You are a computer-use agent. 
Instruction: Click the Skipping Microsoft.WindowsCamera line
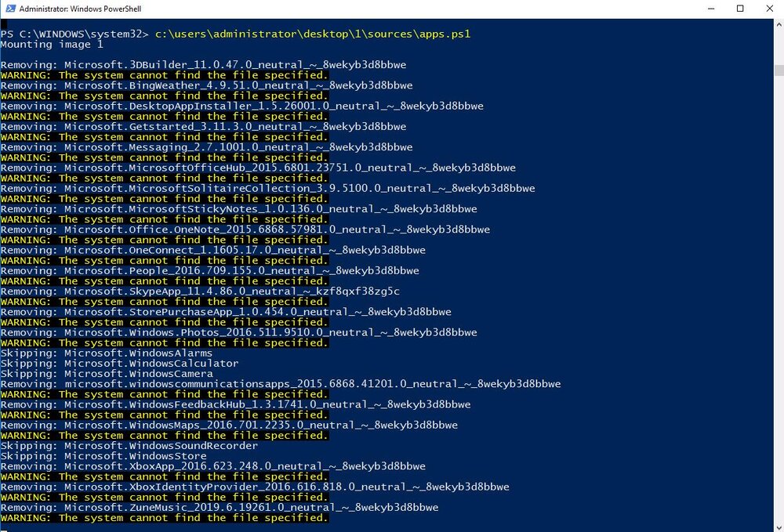107,374
